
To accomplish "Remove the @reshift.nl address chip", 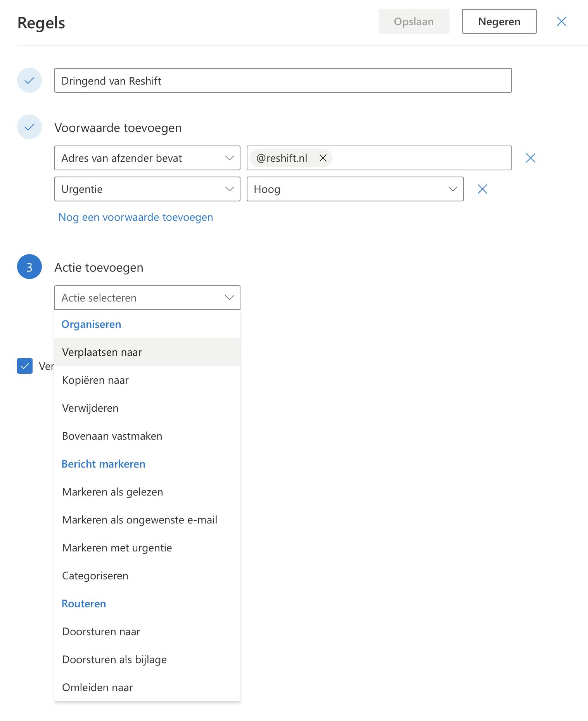I will coord(323,158).
